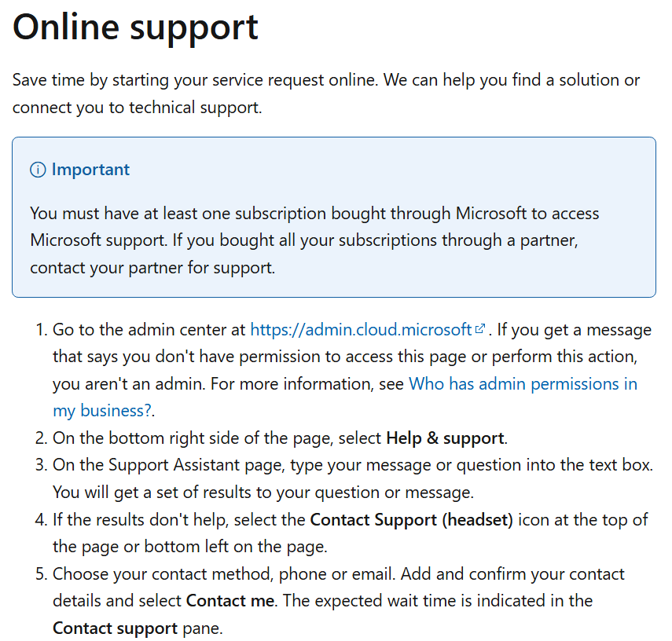Click the bold 'Contact me' text

click(x=230, y=601)
